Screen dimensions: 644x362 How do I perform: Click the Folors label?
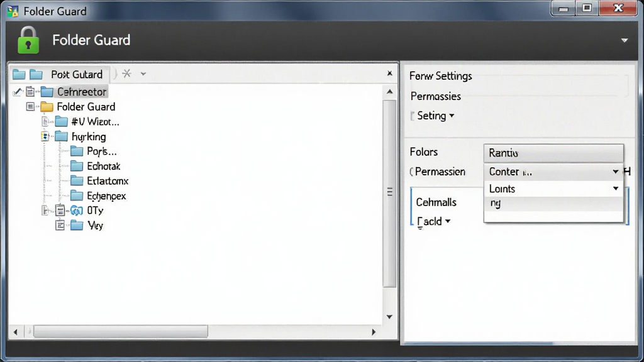click(x=424, y=152)
